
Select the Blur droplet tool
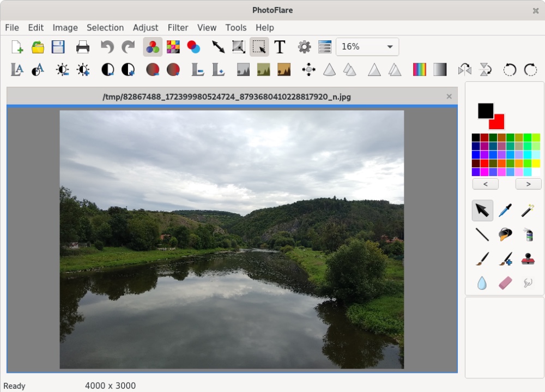coord(482,283)
